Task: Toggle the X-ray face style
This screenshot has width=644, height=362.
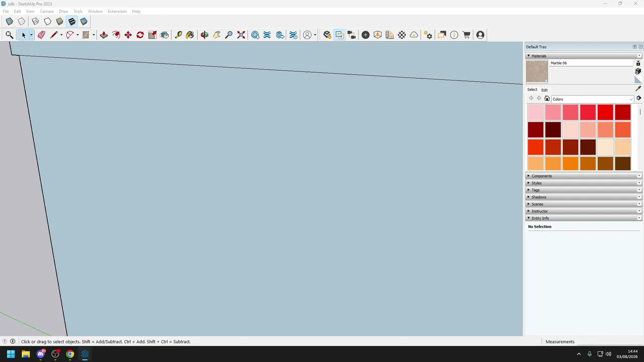Action: click(x=9, y=22)
